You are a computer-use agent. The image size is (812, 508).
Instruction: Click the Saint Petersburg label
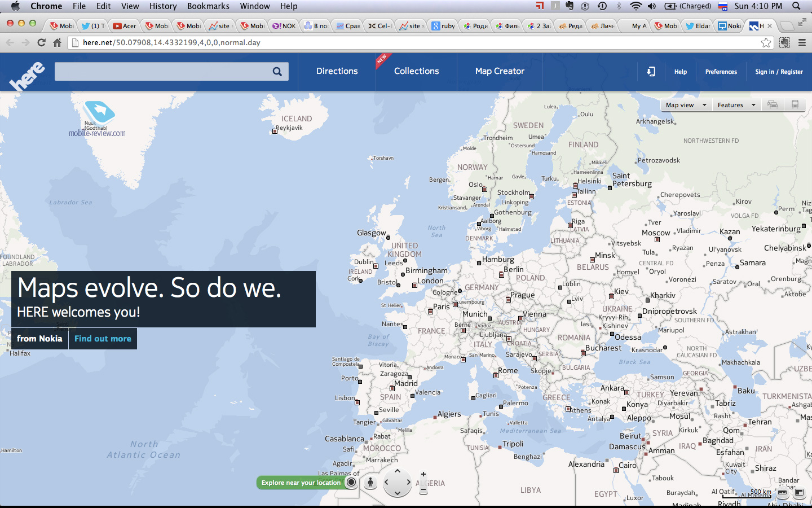click(632, 180)
